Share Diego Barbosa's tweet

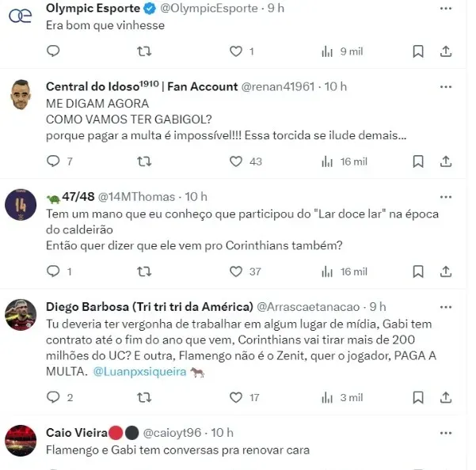point(446,397)
